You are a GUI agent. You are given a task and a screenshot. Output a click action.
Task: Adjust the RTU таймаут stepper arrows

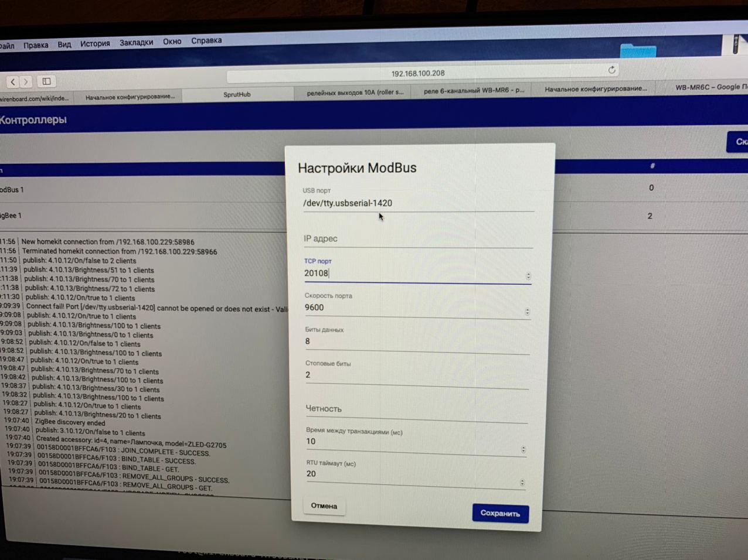(522, 483)
